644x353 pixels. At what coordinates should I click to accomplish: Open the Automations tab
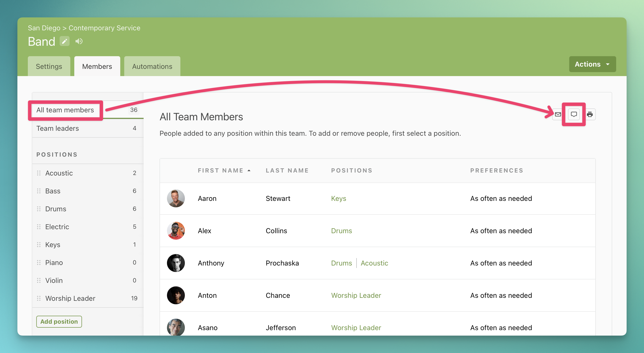coord(152,67)
